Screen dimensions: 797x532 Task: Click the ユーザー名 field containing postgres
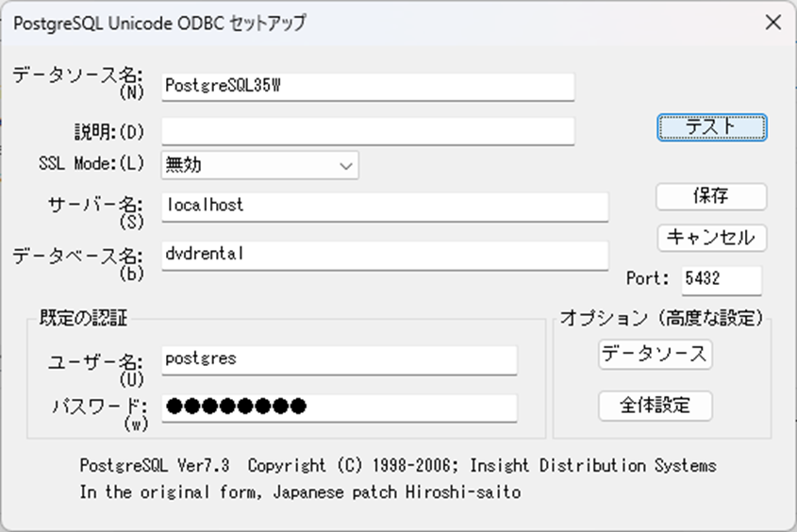[x=339, y=359]
